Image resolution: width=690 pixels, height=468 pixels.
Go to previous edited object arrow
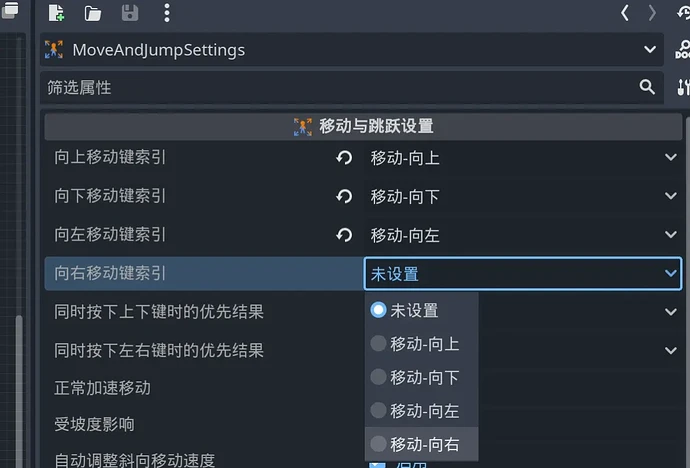pos(625,13)
